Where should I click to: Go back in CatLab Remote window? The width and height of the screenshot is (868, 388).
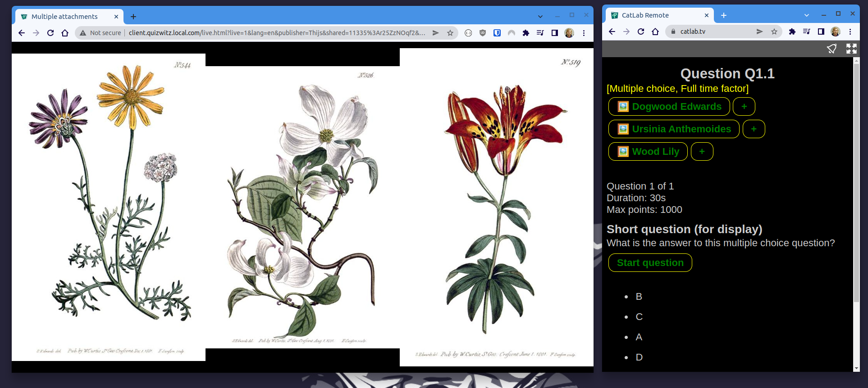612,32
